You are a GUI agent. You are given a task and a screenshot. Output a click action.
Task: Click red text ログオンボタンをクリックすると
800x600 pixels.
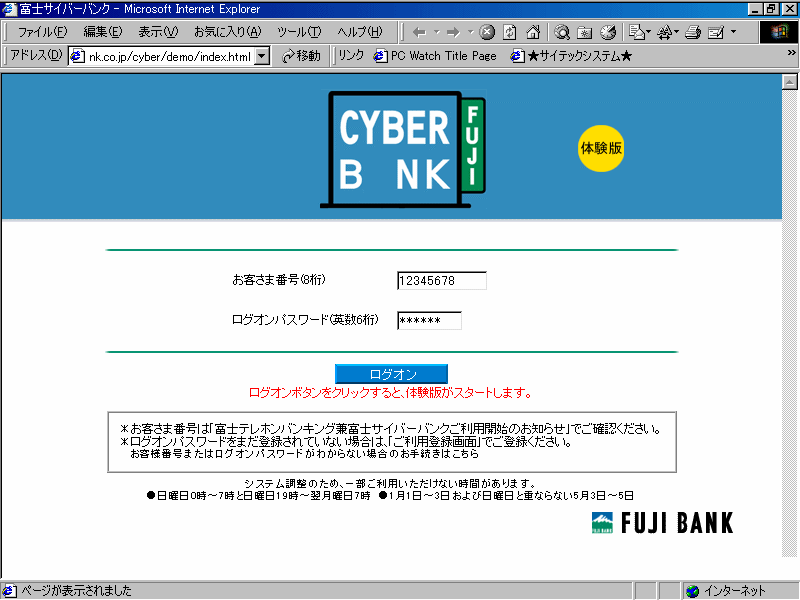pos(326,393)
